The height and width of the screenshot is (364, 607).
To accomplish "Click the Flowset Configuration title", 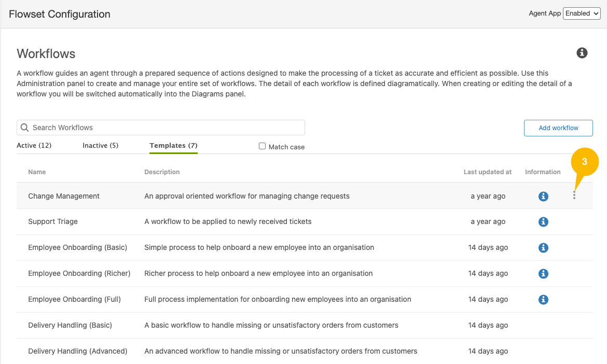I will coord(60,15).
